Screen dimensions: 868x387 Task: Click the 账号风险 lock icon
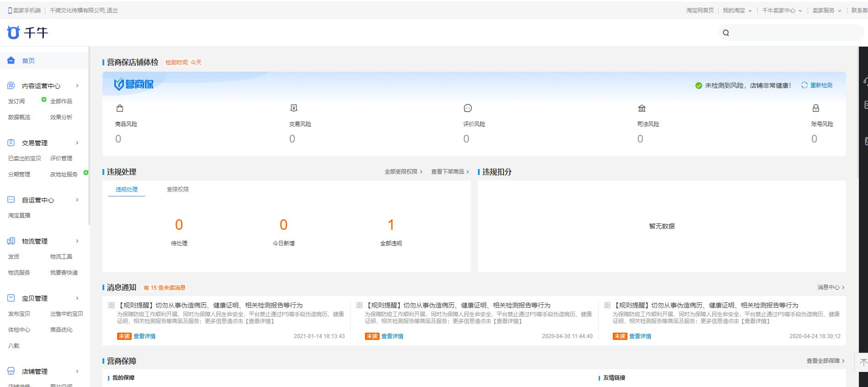click(x=815, y=108)
